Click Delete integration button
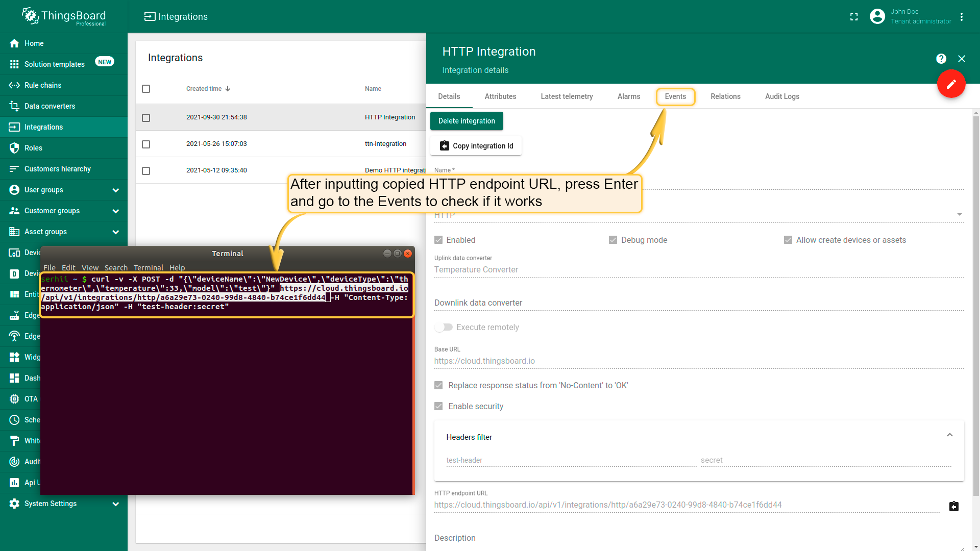Image resolution: width=980 pixels, height=551 pixels. pos(466,121)
